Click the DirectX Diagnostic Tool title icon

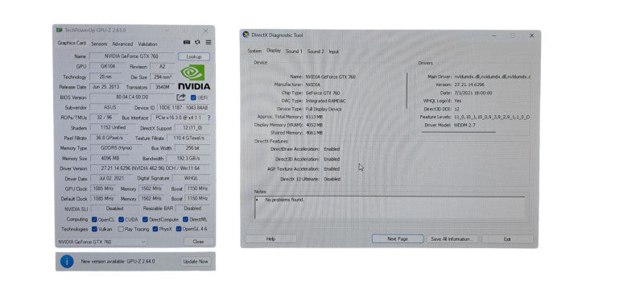(246, 35)
